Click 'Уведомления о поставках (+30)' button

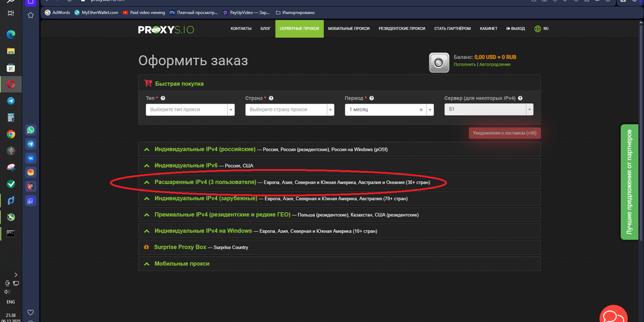click(x=505, y=133)
